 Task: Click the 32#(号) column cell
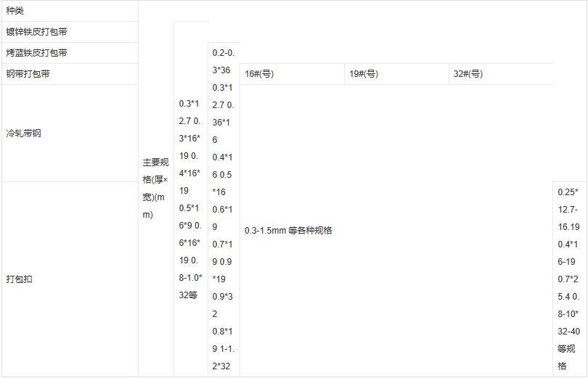point(468,74)
